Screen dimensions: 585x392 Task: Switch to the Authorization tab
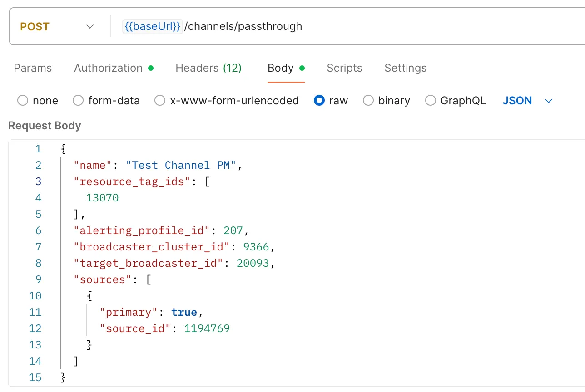click(x=114, y=68)
